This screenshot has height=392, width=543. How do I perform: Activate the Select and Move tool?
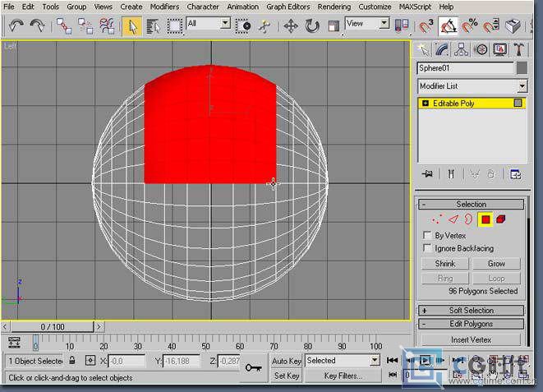(x=291, y=26)
